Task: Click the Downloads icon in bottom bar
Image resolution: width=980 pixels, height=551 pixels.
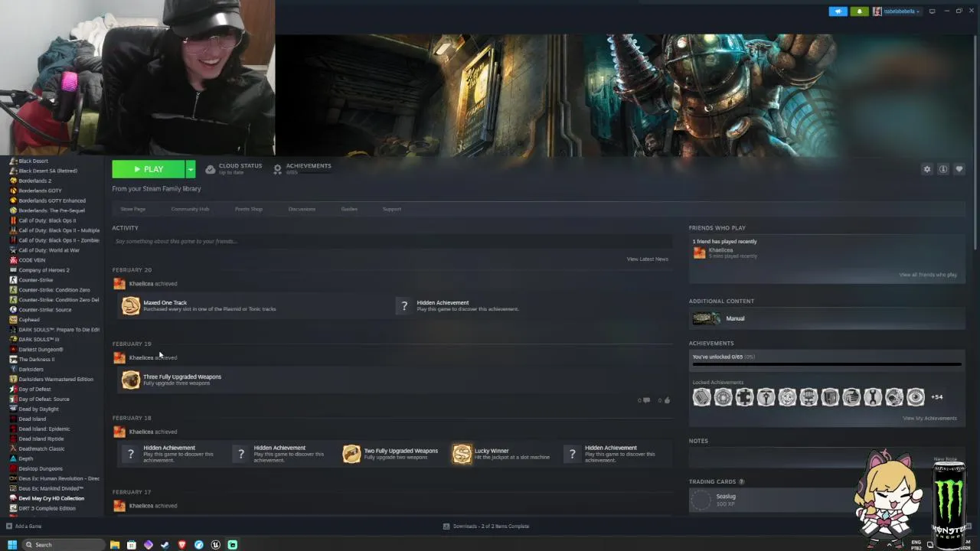Action: pyautogui.click(x=446, y=527)
